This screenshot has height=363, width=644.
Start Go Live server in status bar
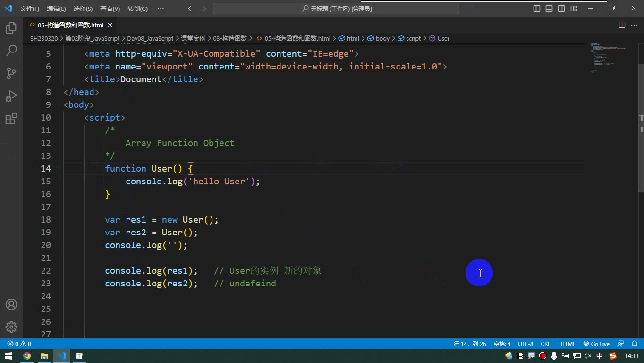click(x=596, y=344)
